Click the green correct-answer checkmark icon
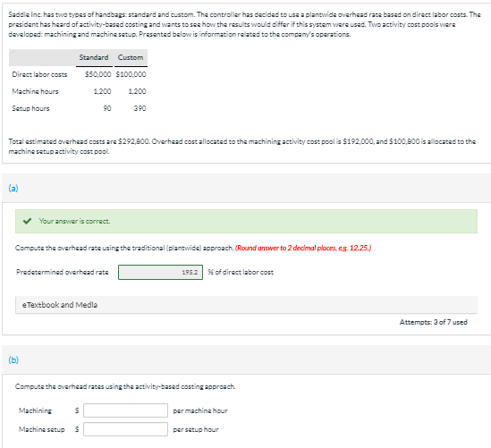491x448 pixels. (x=27, y=221)
